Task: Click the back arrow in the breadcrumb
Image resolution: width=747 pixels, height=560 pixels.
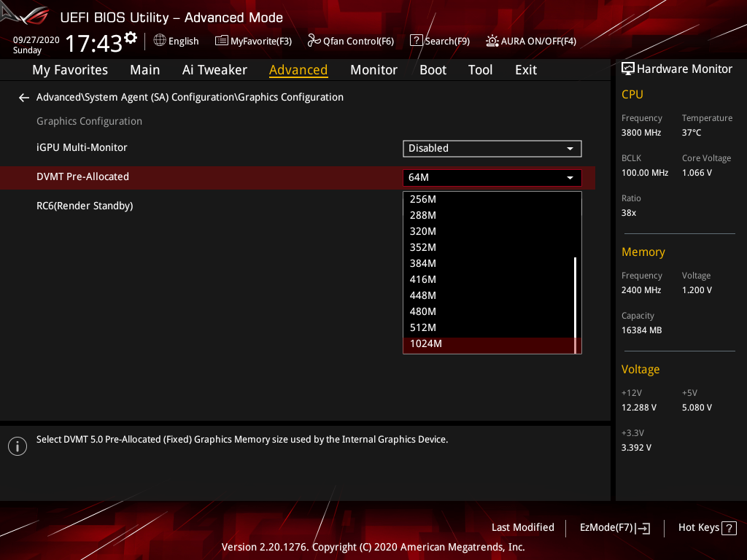Action: (24, 98)
